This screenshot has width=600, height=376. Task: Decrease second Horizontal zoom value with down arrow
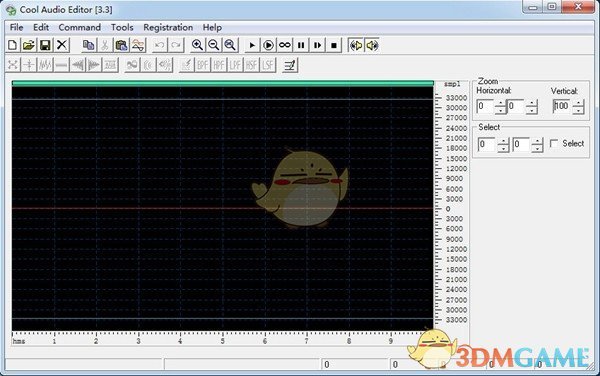point(532,110)
